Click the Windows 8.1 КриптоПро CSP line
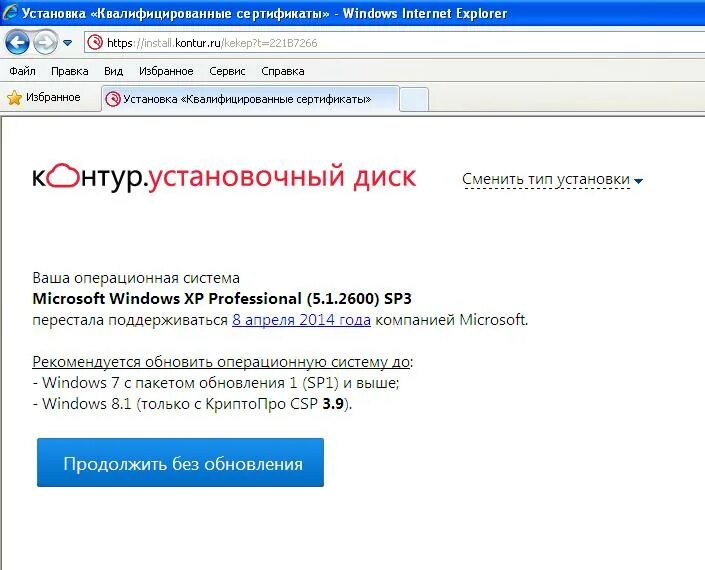The width and height of the screenshot is (705, 570). pyautogui.click(x=192, y=404)
